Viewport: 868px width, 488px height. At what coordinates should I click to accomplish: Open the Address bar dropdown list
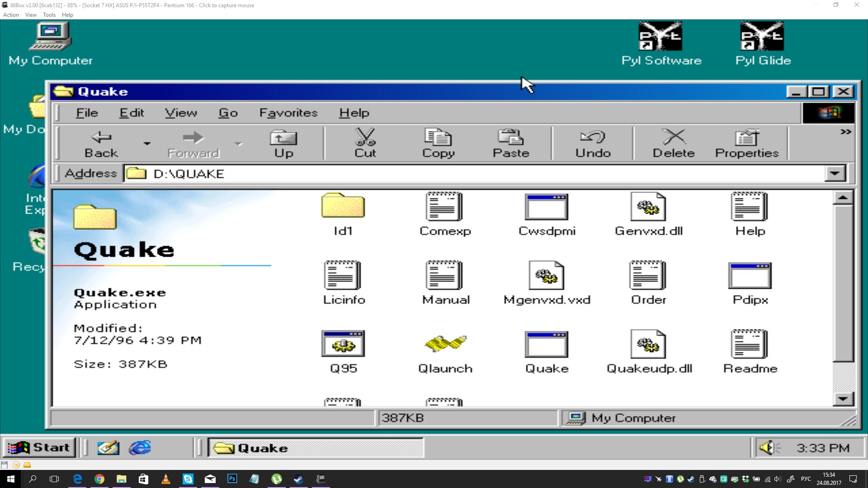pyautogui.click(x=835, y=174)
